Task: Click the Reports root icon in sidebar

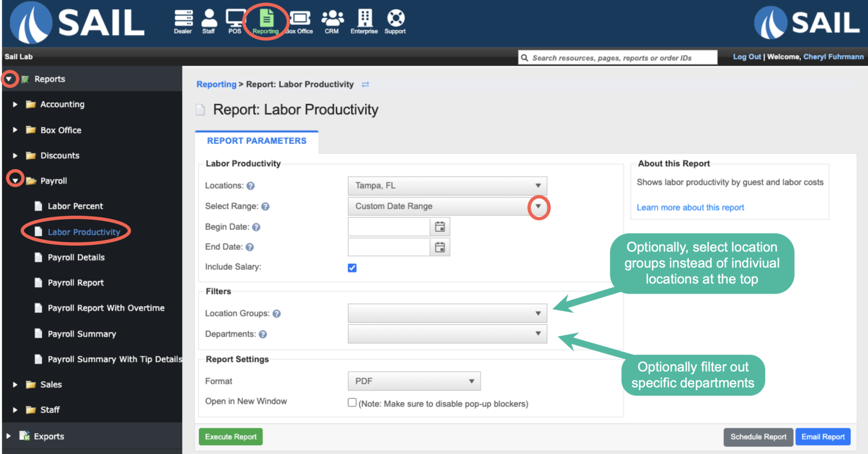Action: pyautogui.click(x=24, y=79)
